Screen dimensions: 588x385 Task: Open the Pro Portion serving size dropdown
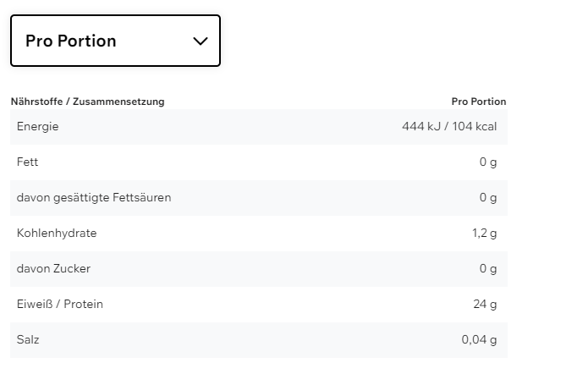115,41
